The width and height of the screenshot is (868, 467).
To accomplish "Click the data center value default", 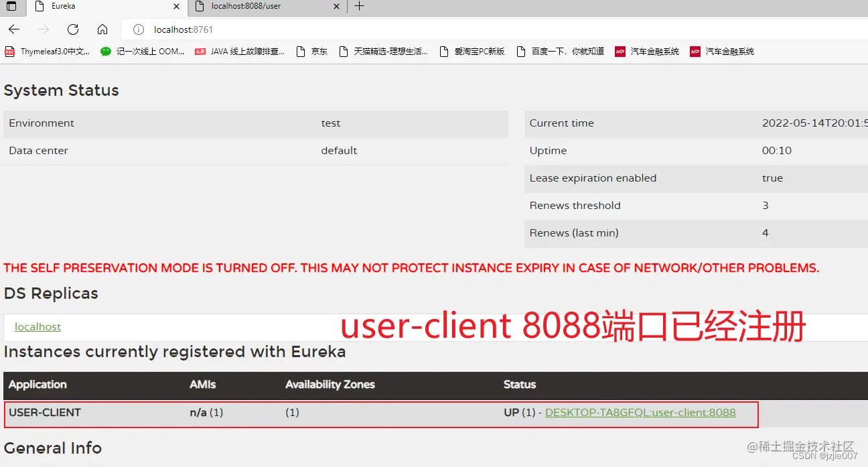I will (339, 151).
